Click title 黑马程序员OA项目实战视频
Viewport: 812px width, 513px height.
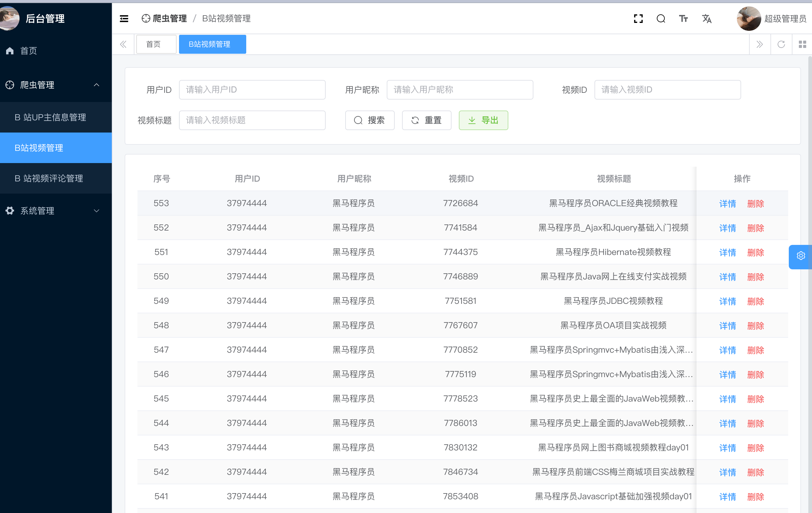pyautogui.click(x=613, y=325)
